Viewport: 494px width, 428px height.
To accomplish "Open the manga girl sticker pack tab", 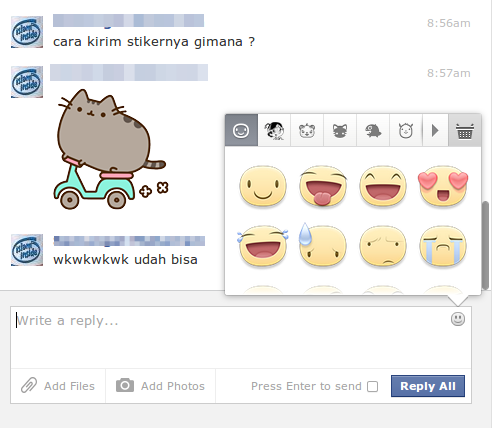I will pos(274,130).
